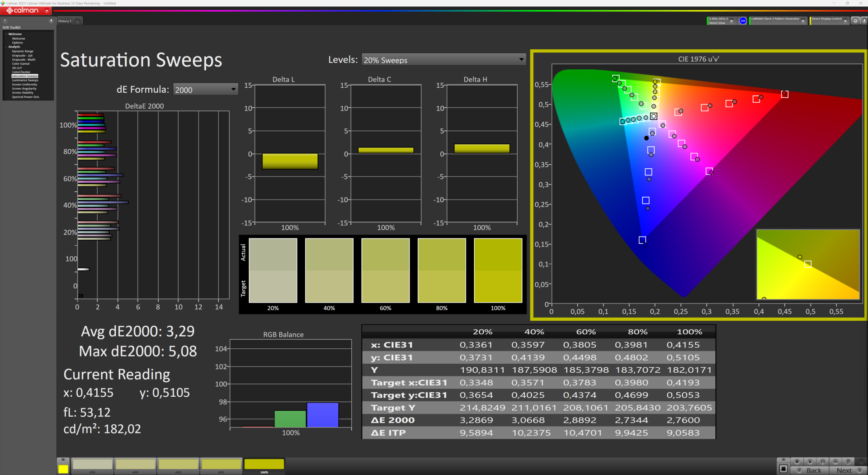Click the calman logo menu button
This screenshot has height=475, width=868.
tap(27, 10)
